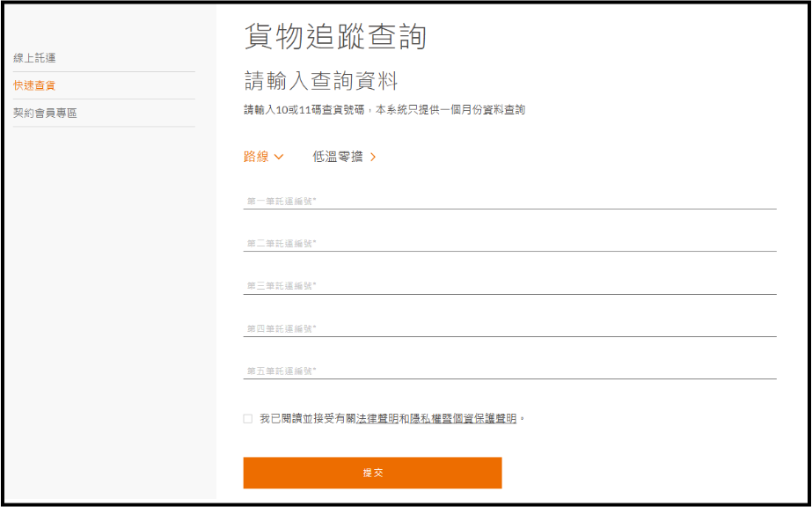Viewport: 812px width, 507px height.
Task: Click the right chevron beside 低溫零擔
Action: 373,157
